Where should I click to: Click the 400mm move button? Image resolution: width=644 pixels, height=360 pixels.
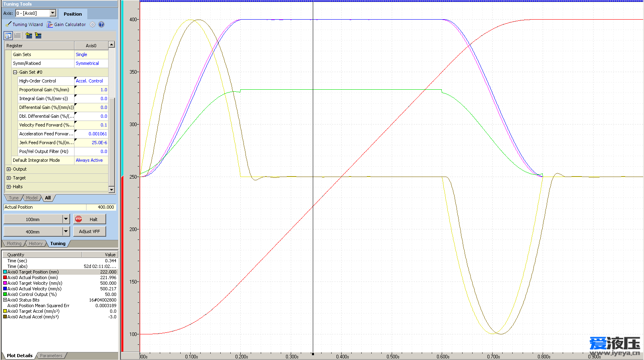coord(33,231)
